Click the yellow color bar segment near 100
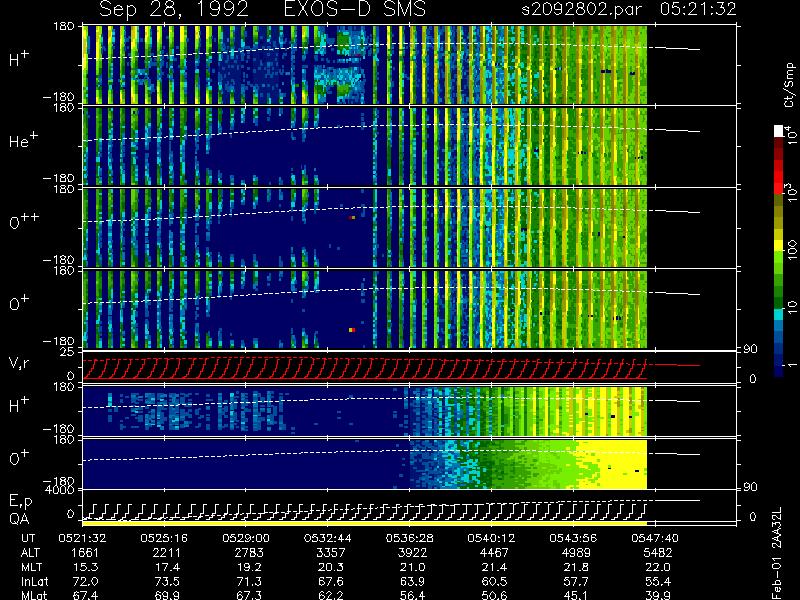The height and width of the screenshot is (600, 800). (779, 246)
